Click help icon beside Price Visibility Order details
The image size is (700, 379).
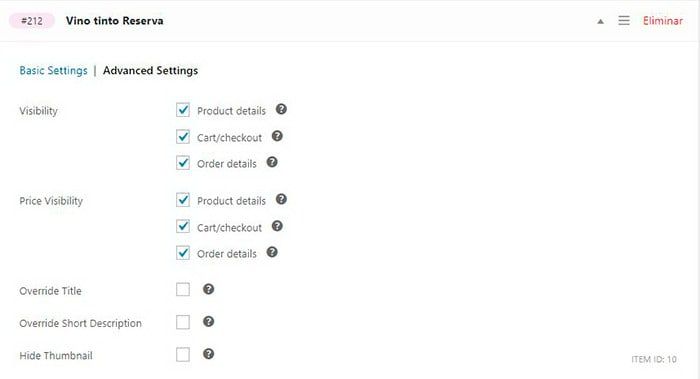[272, 252]
